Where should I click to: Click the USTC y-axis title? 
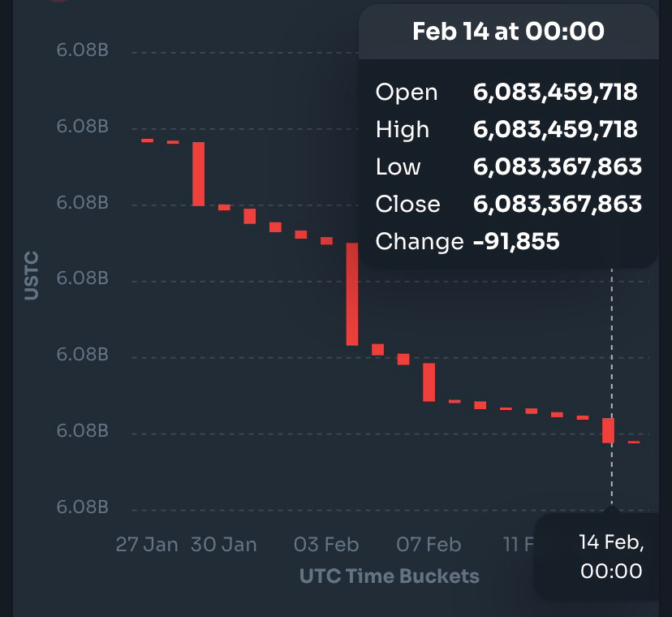(32, 276)
